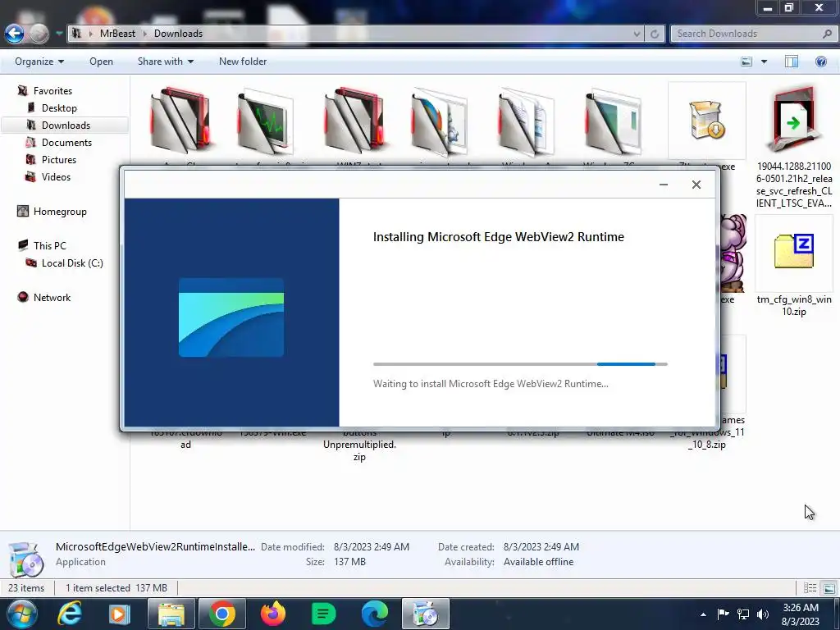Select the folder showing a teal window screenshot
This screenshot has height=630, width=840.
613,121
